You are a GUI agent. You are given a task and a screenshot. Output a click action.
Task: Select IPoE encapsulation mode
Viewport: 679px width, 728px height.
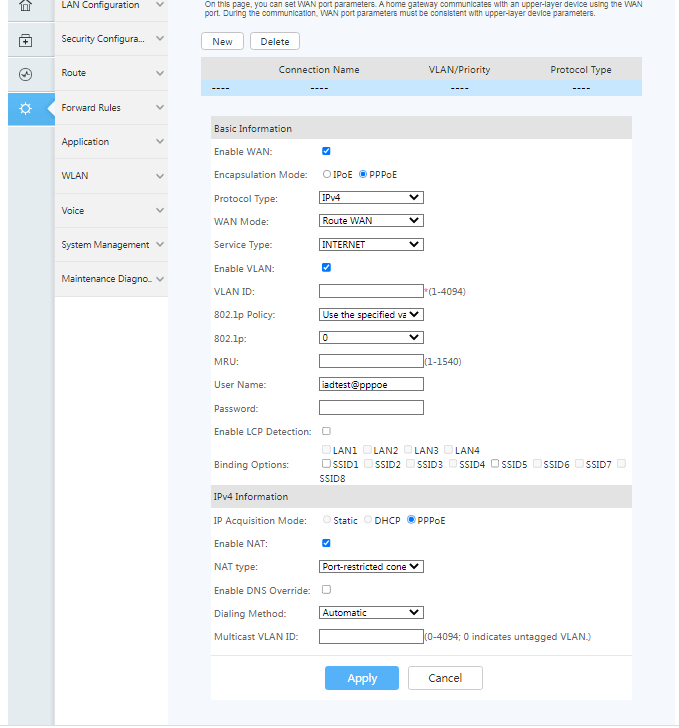pyautogui.click(x=326, y=174)
